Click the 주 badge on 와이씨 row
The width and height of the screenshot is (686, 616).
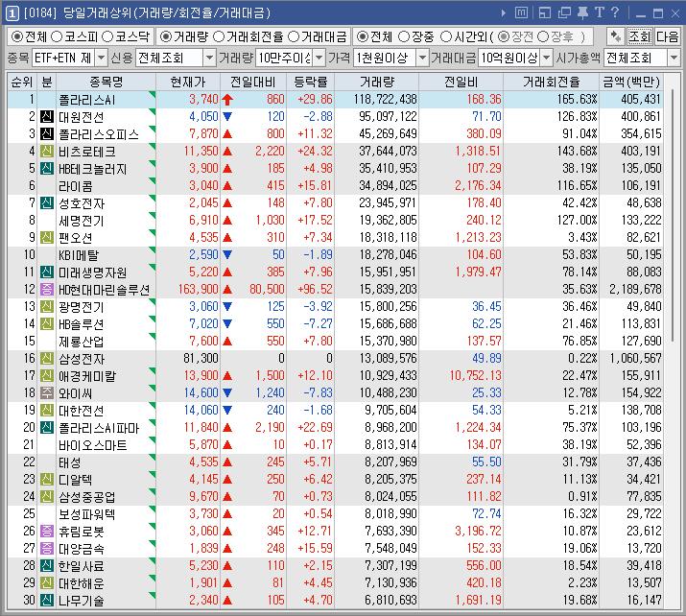47,392
